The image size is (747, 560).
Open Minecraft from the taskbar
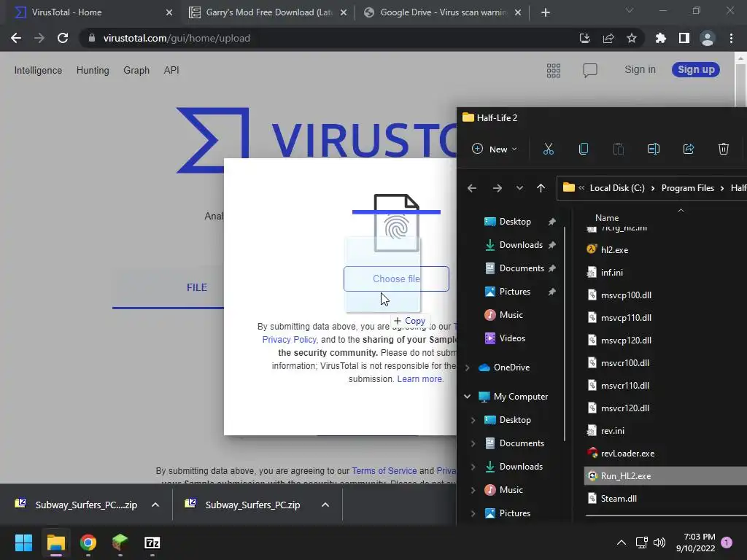click(x=120, y=542)
